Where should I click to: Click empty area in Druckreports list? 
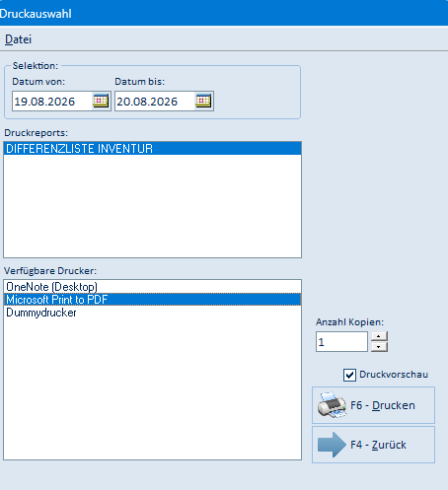pyautogui.click(x=152, y=206)
